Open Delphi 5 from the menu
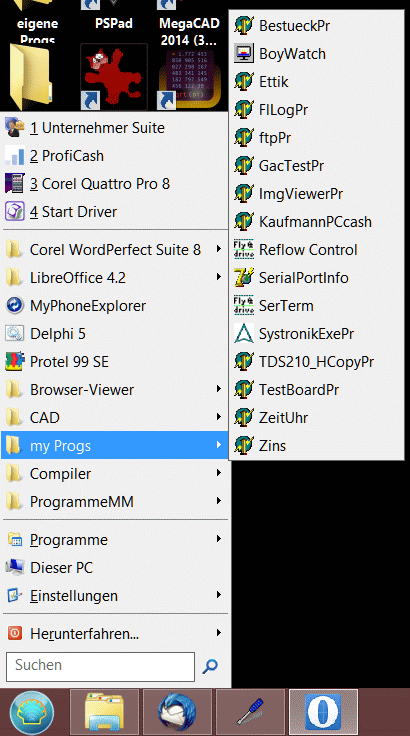410x736 pixels. 115,334
